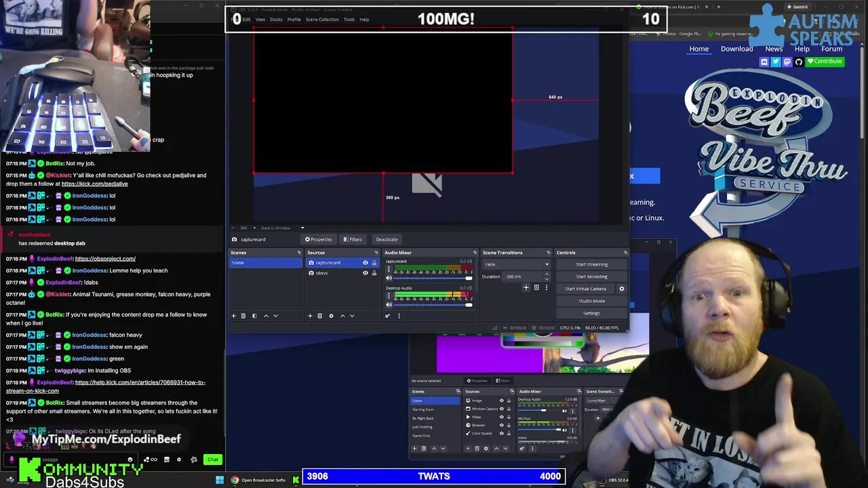Move source up arrow in Sources panel
The image size is (868, 488).
[342, 316]
